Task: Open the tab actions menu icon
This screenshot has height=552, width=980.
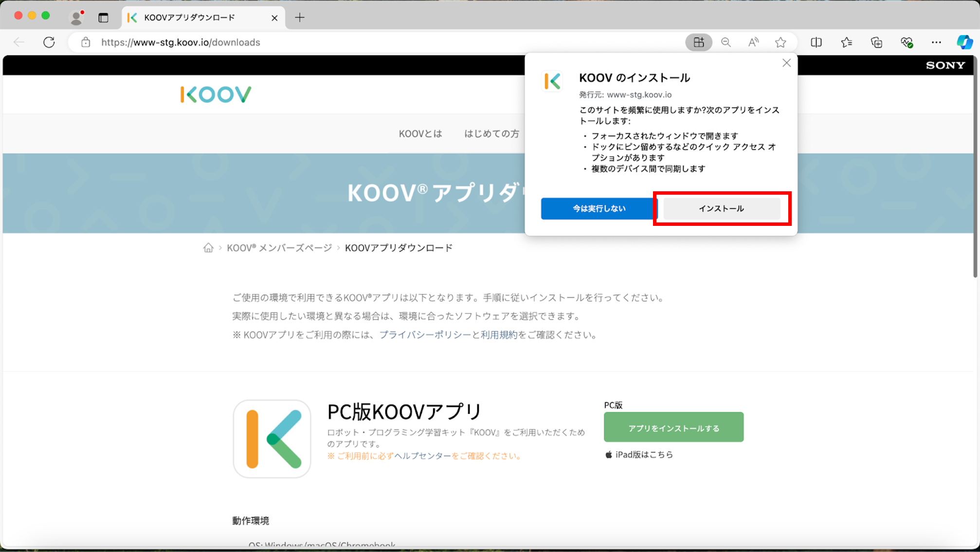Action: (x=103, y=18)
